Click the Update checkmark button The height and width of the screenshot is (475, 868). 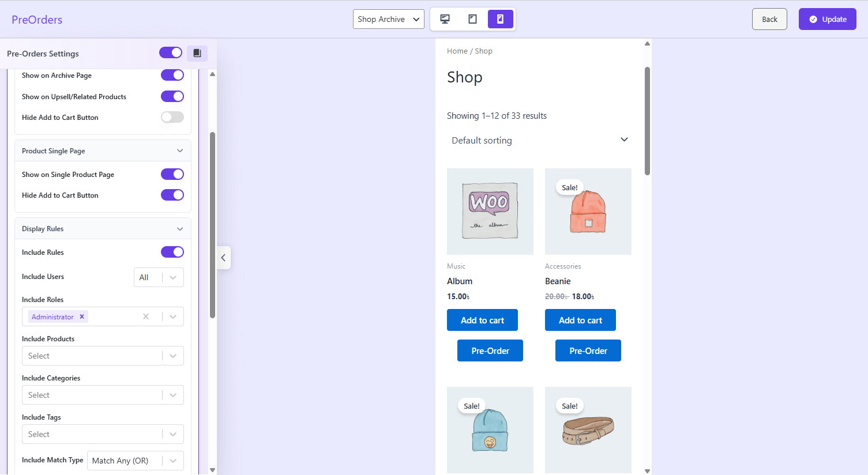point(827,19)
